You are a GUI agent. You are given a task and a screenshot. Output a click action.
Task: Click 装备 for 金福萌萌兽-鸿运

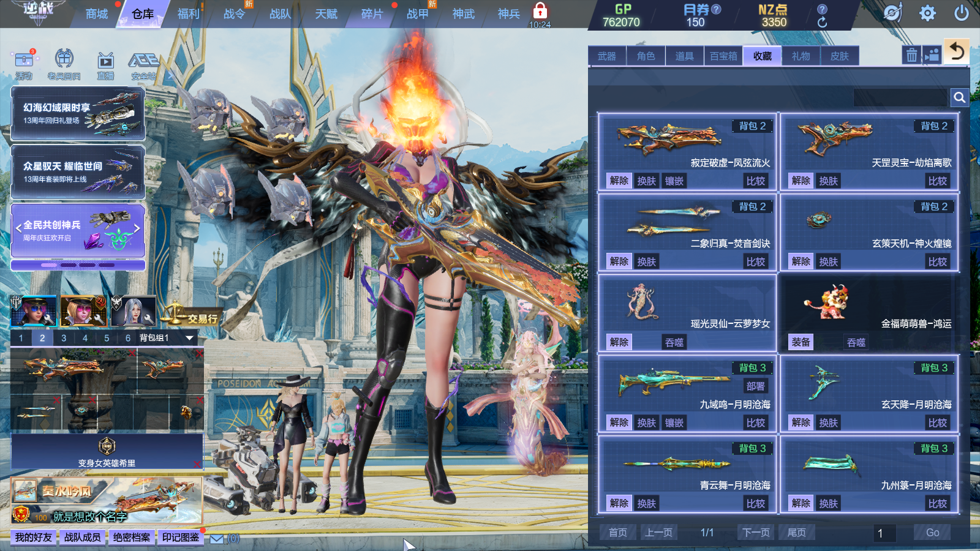pyautogui.click(x=801, y=342)
